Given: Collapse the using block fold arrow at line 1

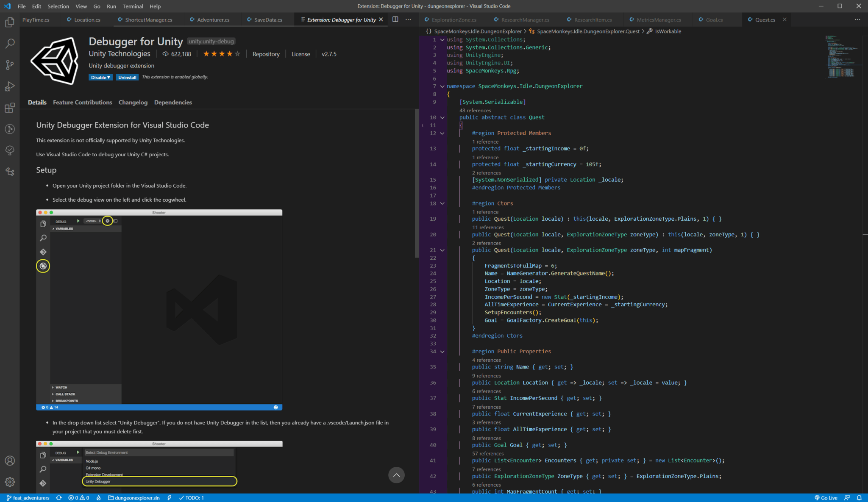Looking at the screenshot, I should click(442, 39).
